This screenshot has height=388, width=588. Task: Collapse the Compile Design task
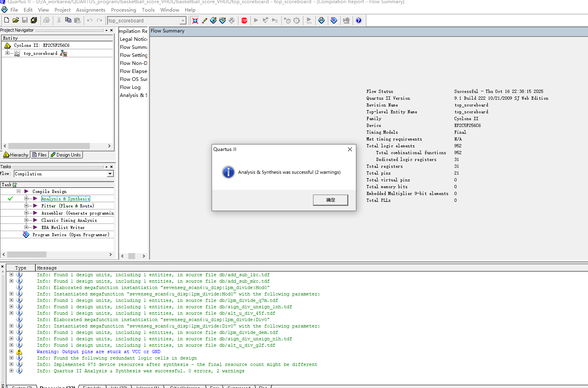[x=18, y=191]
